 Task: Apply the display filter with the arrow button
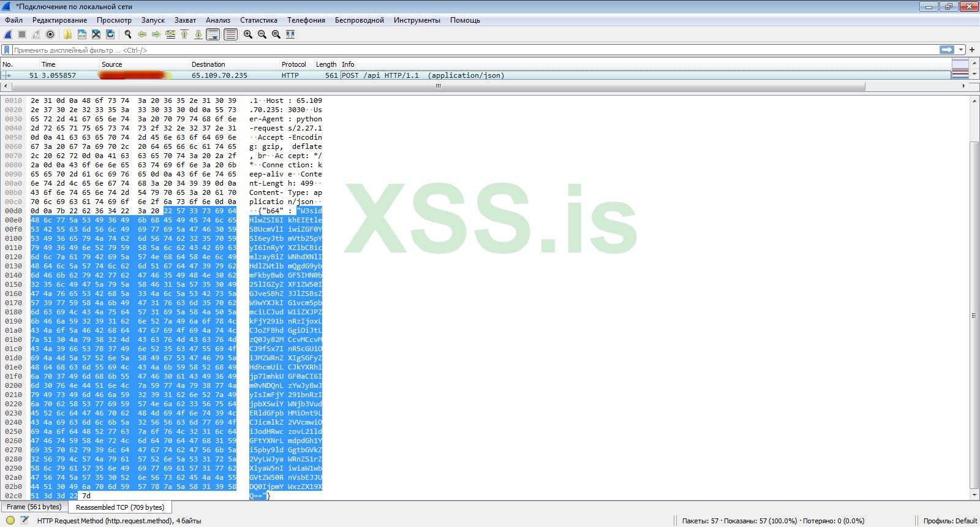(947, 50)
